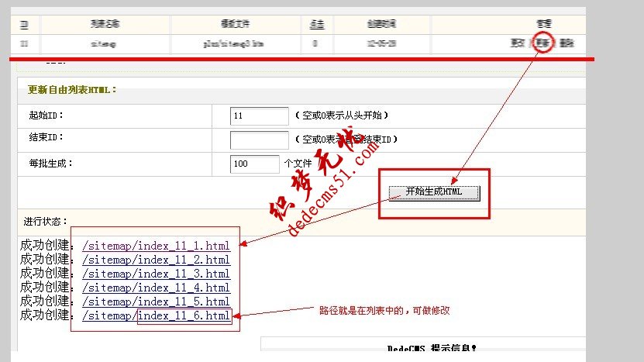This screenshot has height=362, width=644.
Task: Open the /sitemap/index_11_4.html link
Action: tap(156, 288)
